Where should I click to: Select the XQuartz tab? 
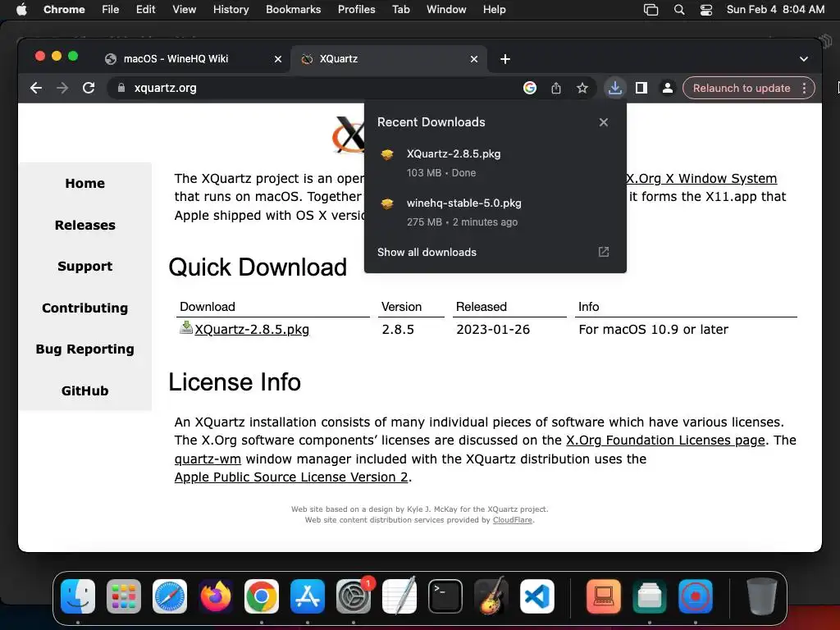coord(389,59)
